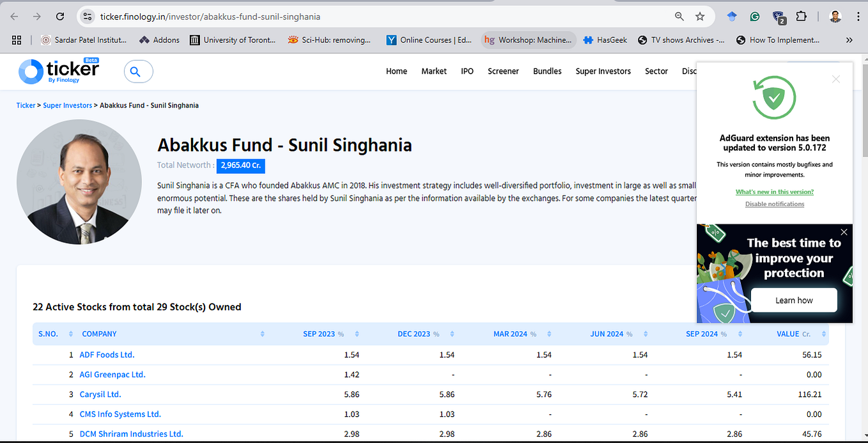Click the 2,965.40 Cr. networth badge
This screenshot has width=868, height=443.
(241, 166)
